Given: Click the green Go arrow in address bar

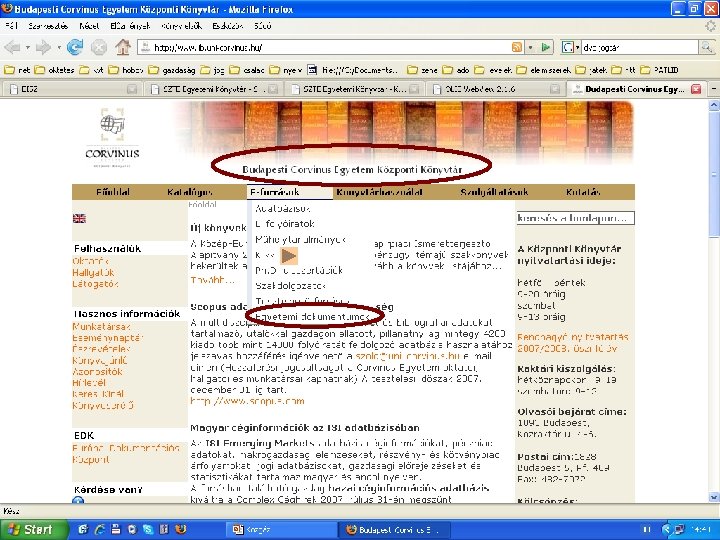Looking at the screenshot, I should [x=546, y=47].
